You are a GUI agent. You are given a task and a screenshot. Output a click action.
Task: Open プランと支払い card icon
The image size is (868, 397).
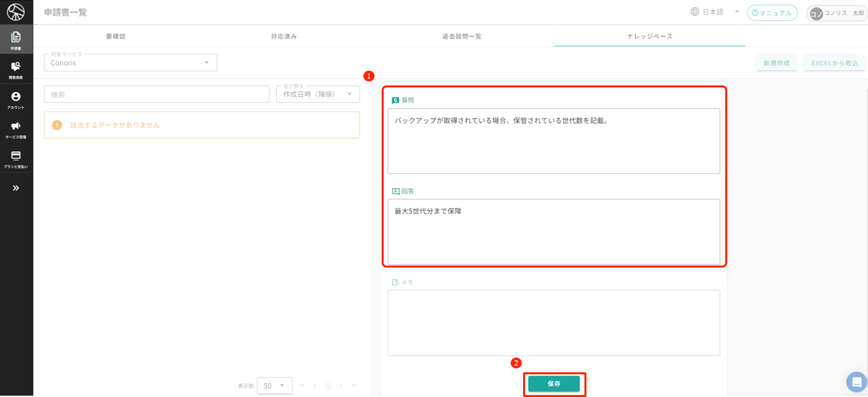click(16, 159)
